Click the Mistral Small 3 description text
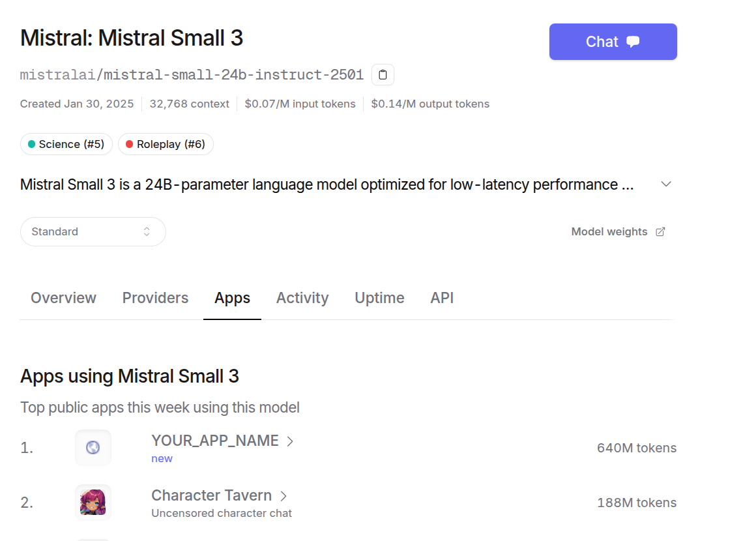756x541 pixels. (327, 184)
